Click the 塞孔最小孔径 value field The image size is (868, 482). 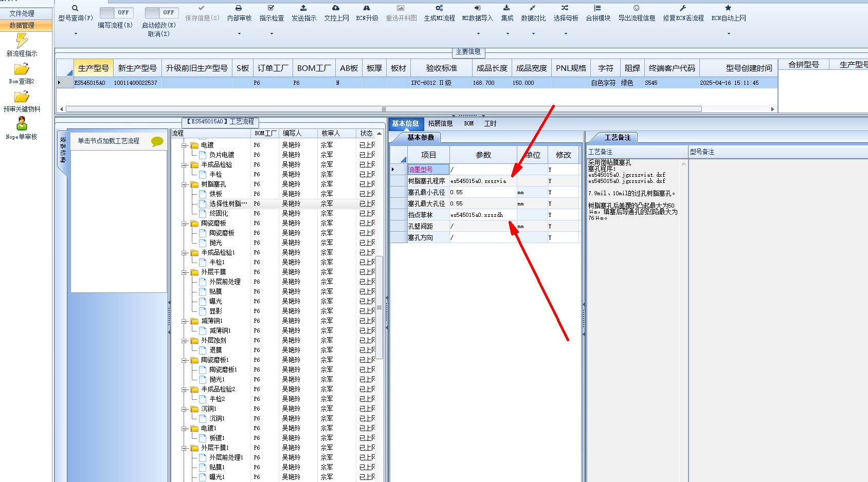click(483, 193)
